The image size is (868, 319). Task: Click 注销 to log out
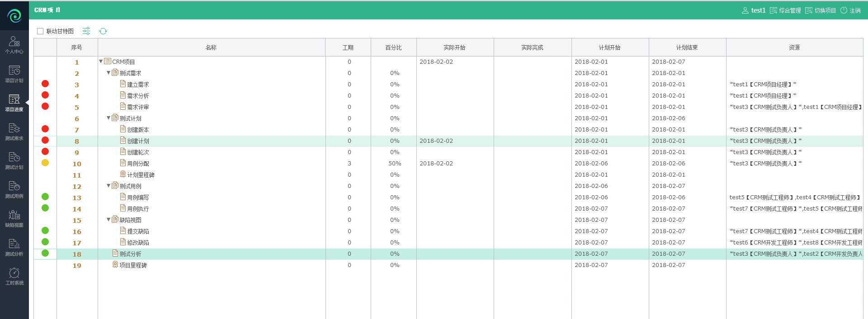[850, 10]
